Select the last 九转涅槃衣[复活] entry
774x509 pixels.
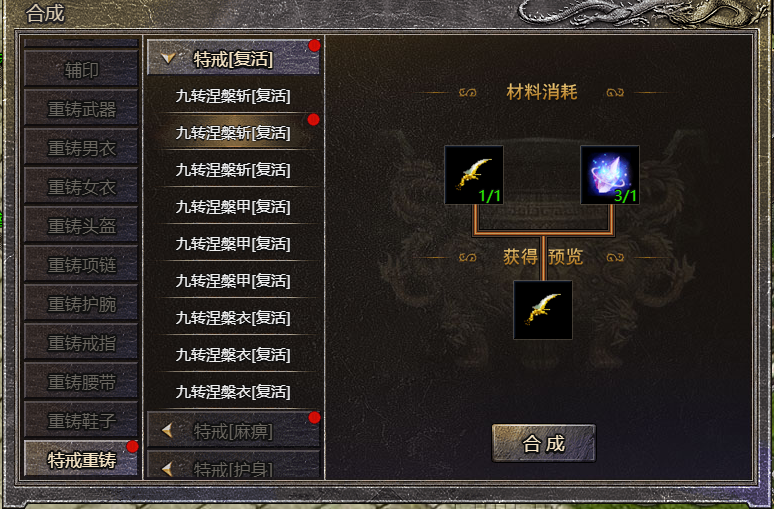[x=233, y=392]
